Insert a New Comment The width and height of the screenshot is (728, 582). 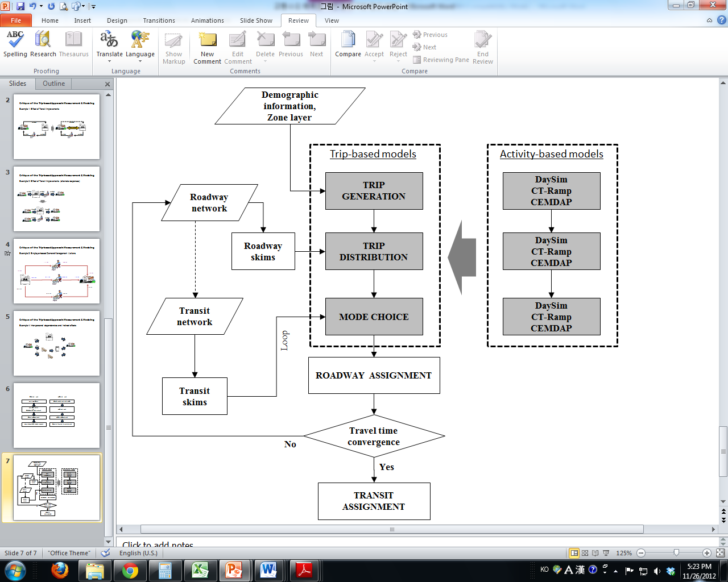click(x=207, y=48)
